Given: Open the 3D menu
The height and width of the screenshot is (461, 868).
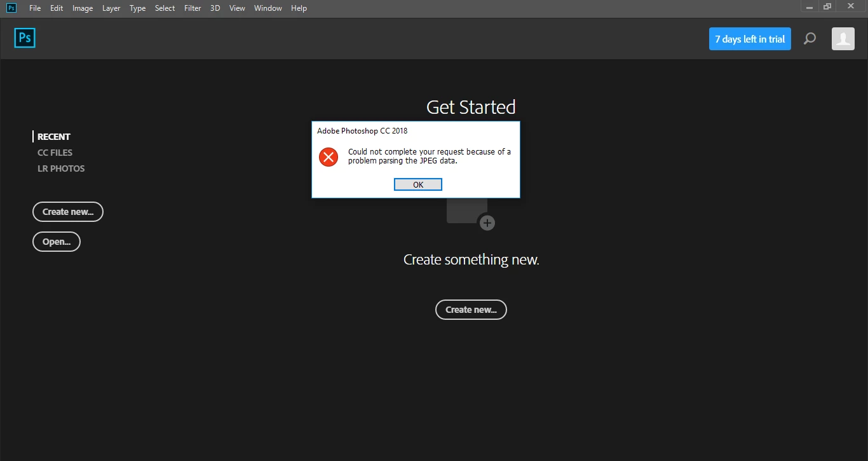Looking at the screenshot, I should [215, 8].
